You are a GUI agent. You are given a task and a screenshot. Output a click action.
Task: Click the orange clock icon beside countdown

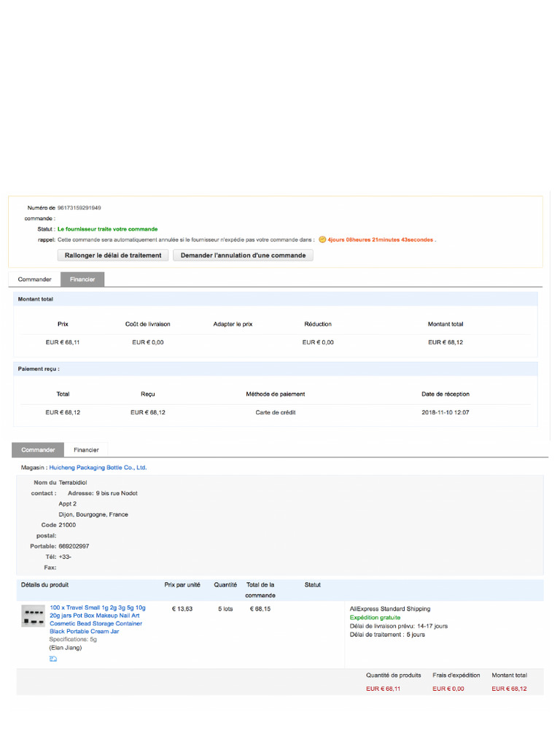coord(322,239)
